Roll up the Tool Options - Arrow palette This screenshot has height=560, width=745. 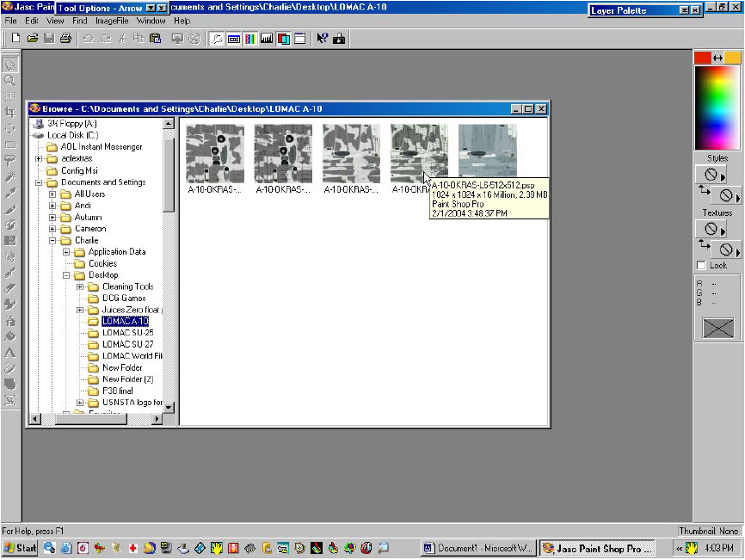[x=151, y=8]
